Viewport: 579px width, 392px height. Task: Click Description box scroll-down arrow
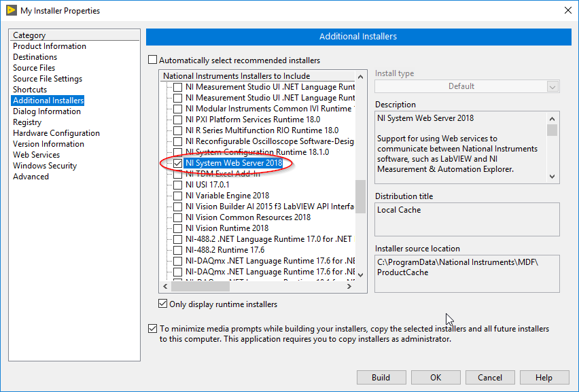click(552, 177)
